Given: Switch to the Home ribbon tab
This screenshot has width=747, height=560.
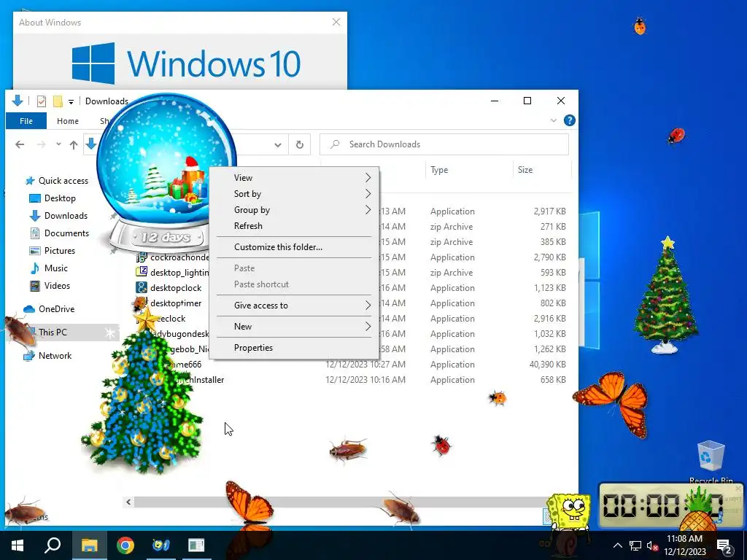Looking at the screenshot, I should [x=68, y=121].
